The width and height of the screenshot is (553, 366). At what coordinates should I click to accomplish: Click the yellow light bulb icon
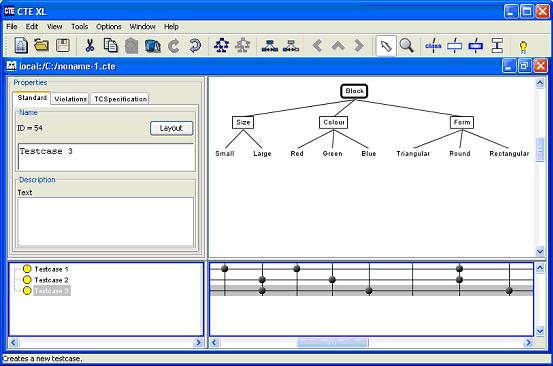click(523, 47)
